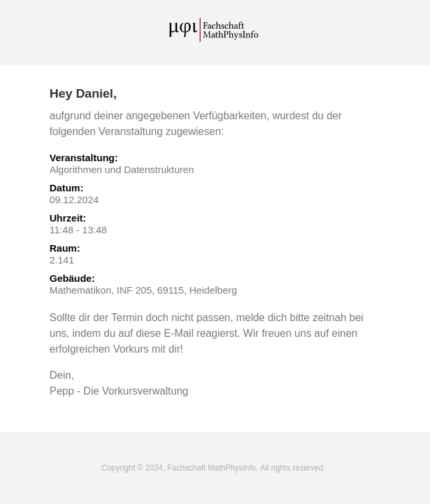This screenshot has width=430, height=504.
Task: Select the date 09.12.2024
Action: [74, 200]
